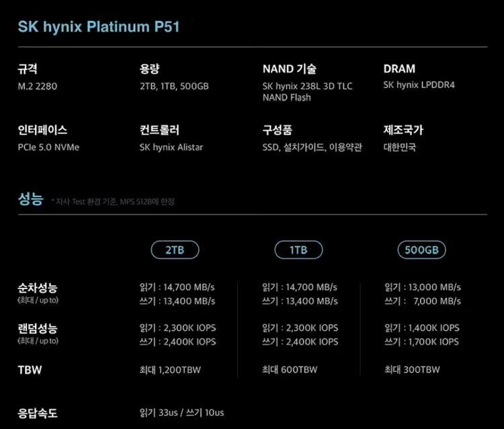The image size is (504, 429).
Task: Click the SK hynix Platinum P51 title
Action: (x=99, y=28)
